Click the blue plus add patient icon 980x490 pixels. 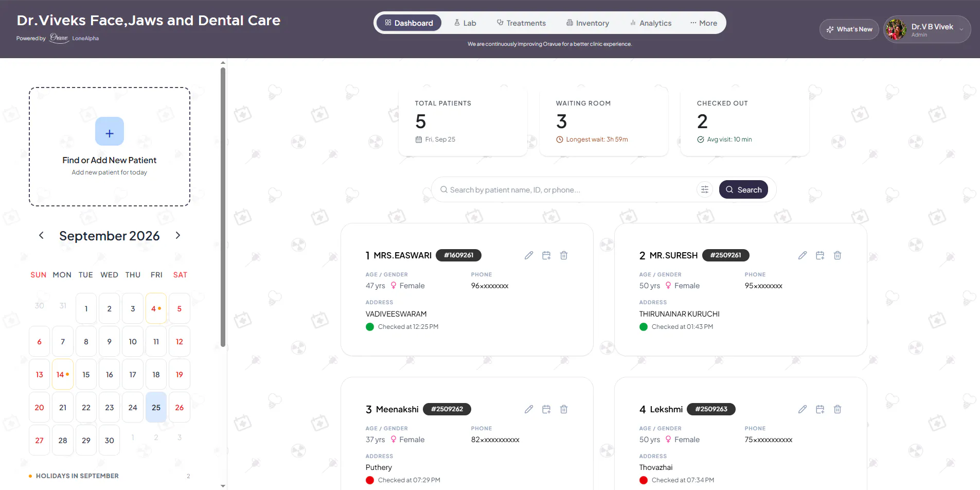click(110, 131)
